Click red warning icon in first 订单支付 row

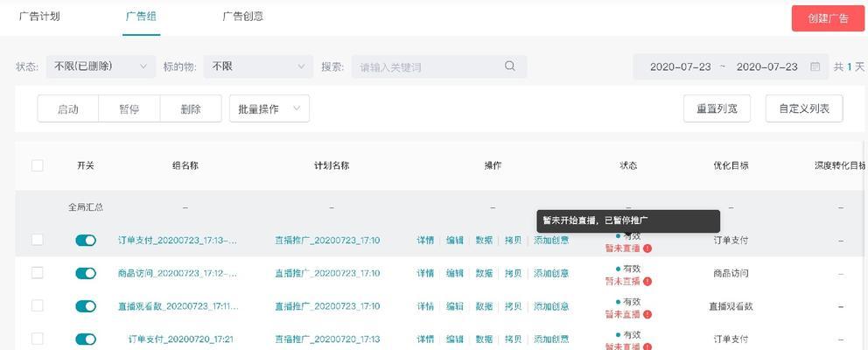coord(647,248)
